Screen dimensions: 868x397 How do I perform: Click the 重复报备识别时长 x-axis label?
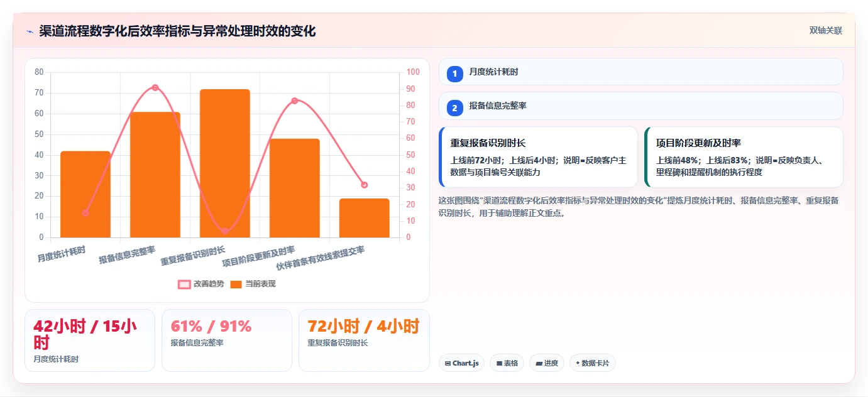click(x=193, y=256)
